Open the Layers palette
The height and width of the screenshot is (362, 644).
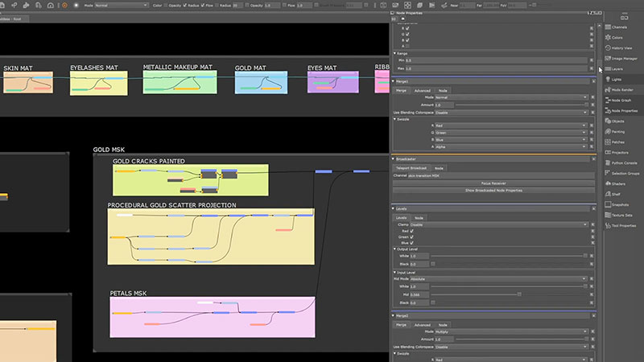[x=617, y=68]
